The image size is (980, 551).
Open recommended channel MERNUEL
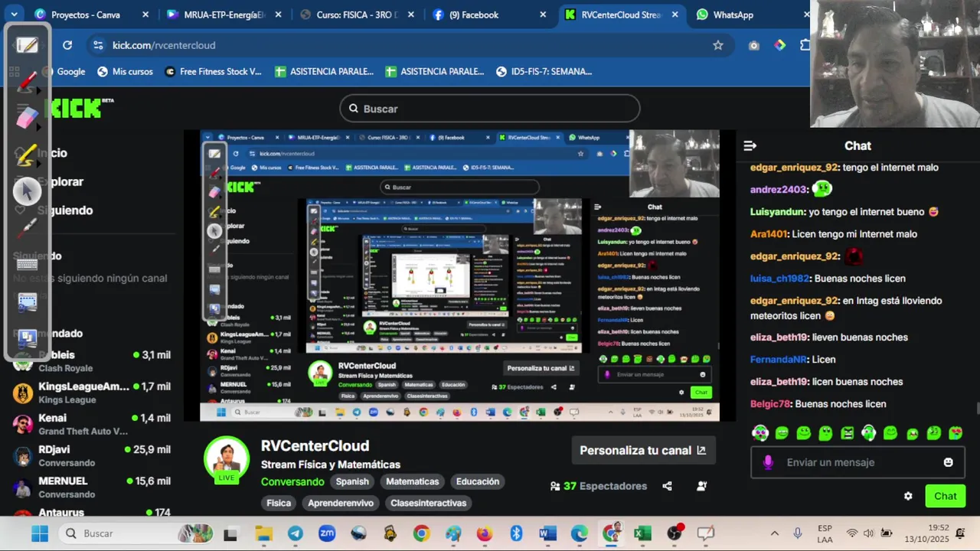pos(92,487)
